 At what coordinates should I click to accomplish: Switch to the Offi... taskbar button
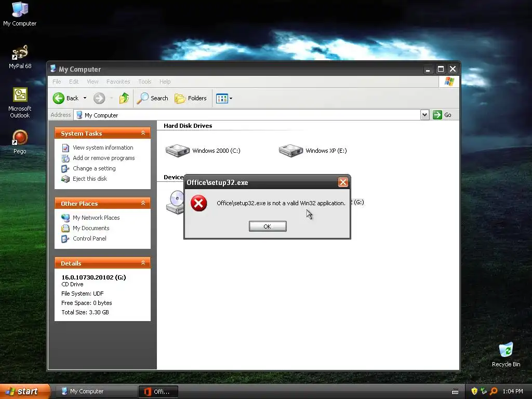coord(158,392)
